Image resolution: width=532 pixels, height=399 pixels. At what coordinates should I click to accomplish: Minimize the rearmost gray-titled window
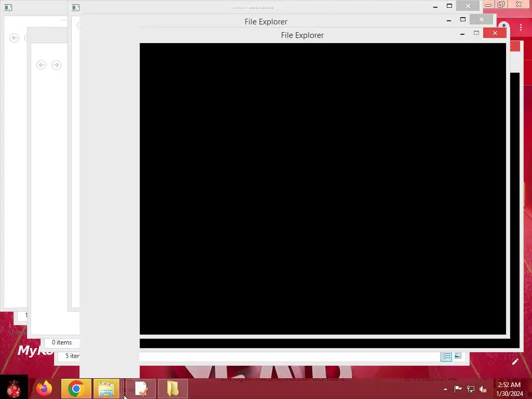coord(435,6)
